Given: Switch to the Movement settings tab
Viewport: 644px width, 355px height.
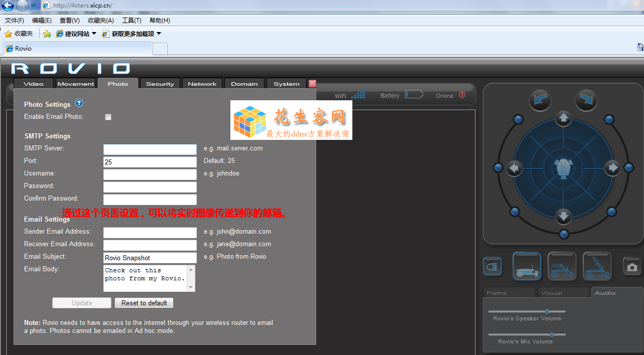Looking at the screenshot, I should (76, 84).
